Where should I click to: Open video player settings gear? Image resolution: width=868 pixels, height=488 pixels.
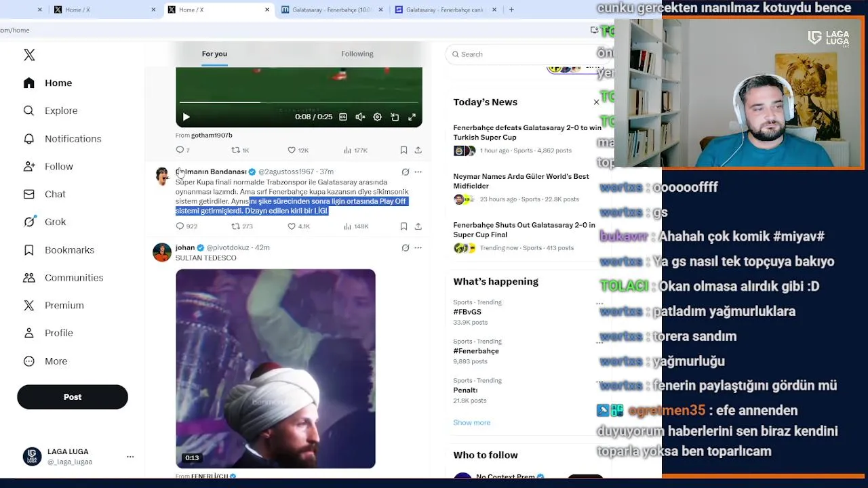(378, 117)
